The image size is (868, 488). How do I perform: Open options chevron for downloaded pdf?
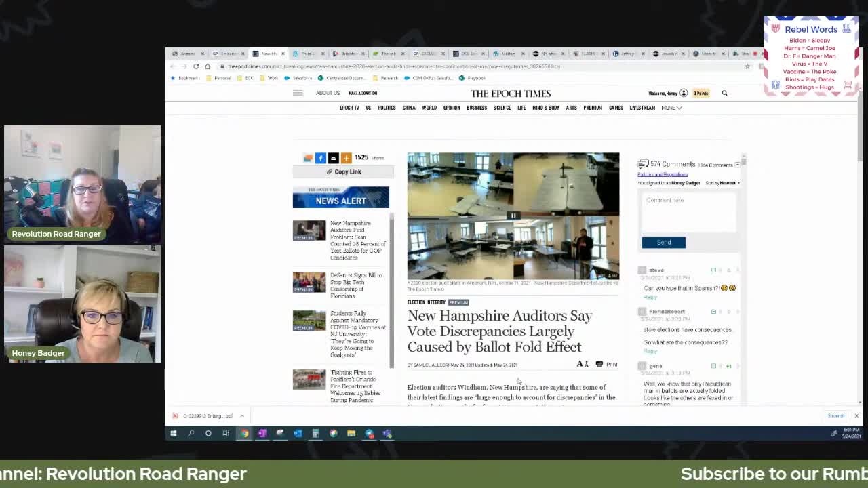pyautogui.click(x=242, y=415)
